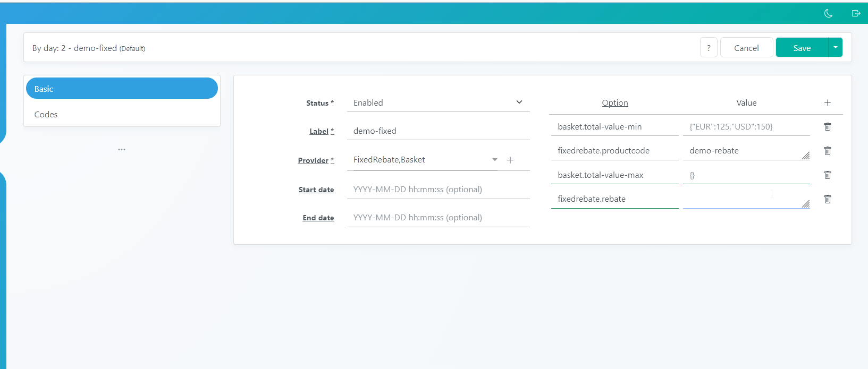Toggle dark mode moon icon
Screen dimensions: 868x369
tap(828, 13)
